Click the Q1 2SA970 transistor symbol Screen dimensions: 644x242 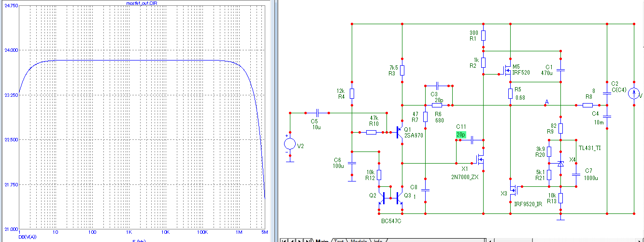click(x=399, y=132)
